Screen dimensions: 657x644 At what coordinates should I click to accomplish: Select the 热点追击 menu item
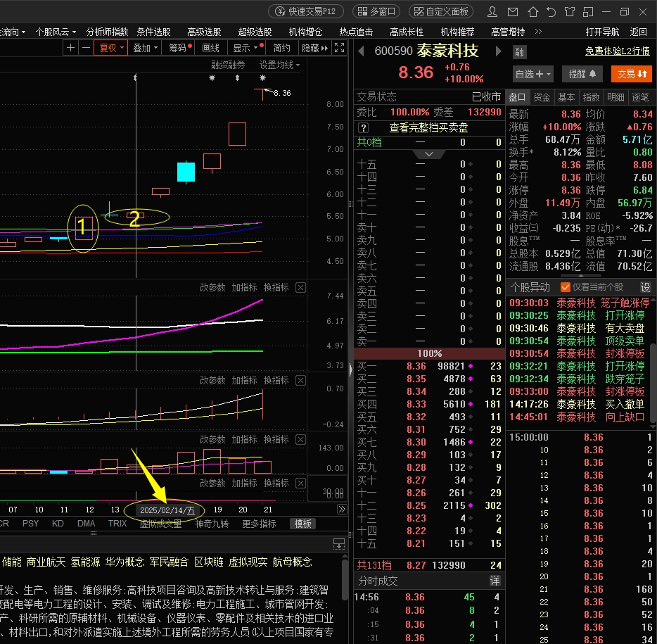[x=356, y=32]
